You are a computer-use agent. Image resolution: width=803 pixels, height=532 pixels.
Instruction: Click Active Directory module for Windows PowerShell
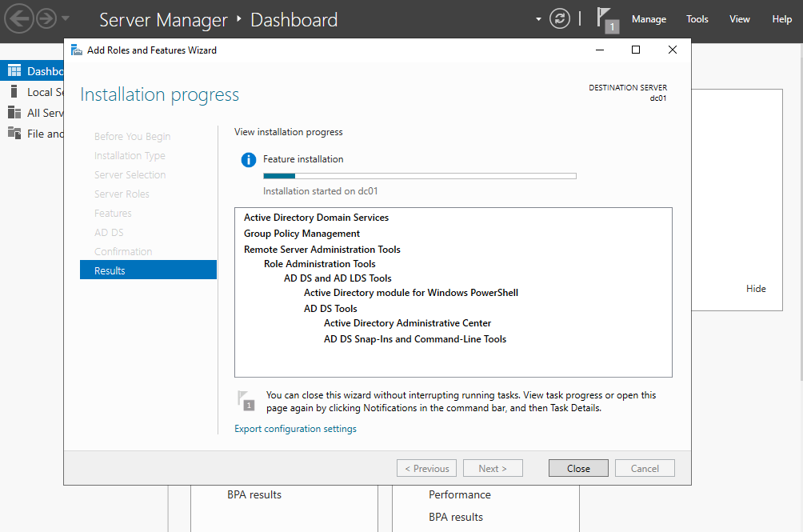coord(411,292)
